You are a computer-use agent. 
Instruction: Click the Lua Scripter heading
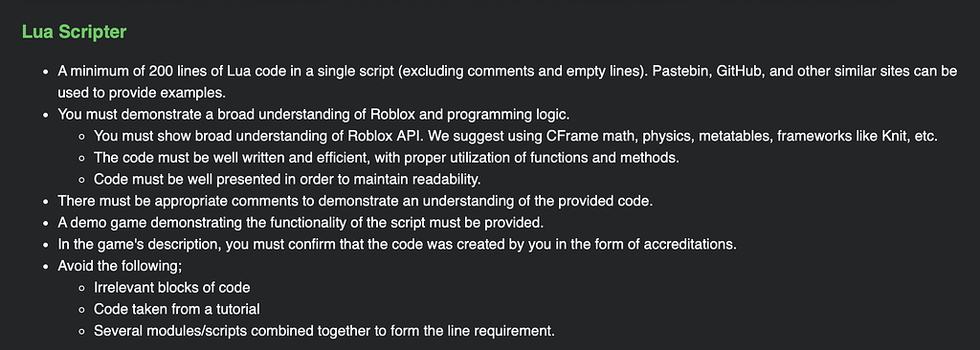tap(74, 32)
